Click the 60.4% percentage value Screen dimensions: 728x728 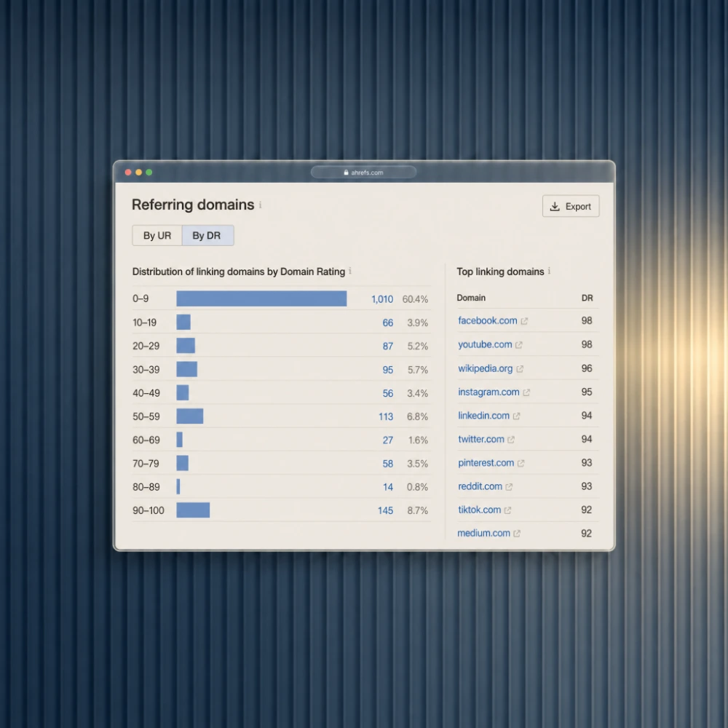point(415,299)
